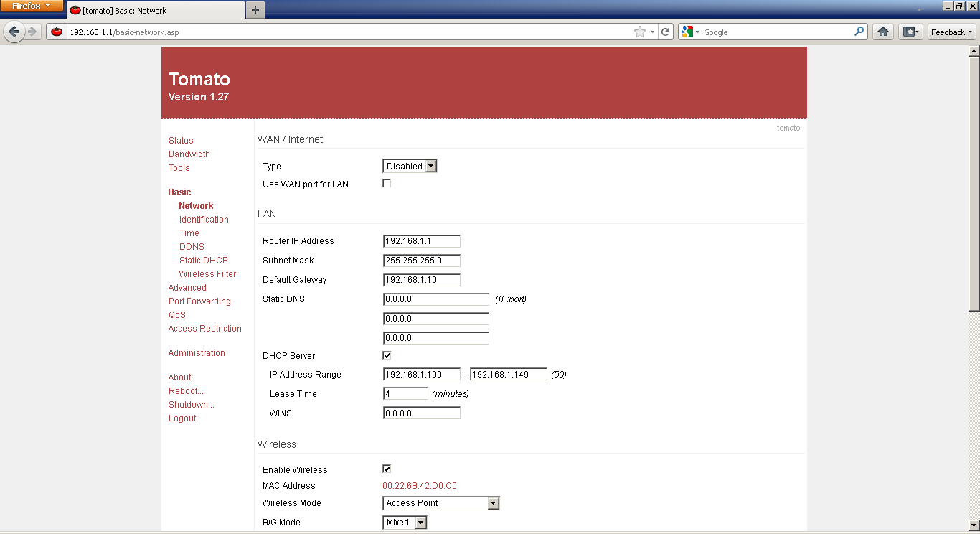
Task: Click the browser URL address bar
Action: 350,32
